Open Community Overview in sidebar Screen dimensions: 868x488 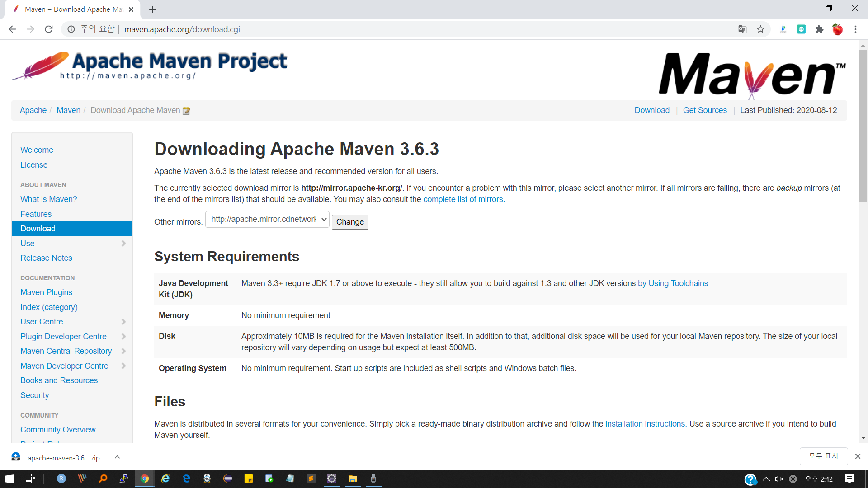[58, 430]
